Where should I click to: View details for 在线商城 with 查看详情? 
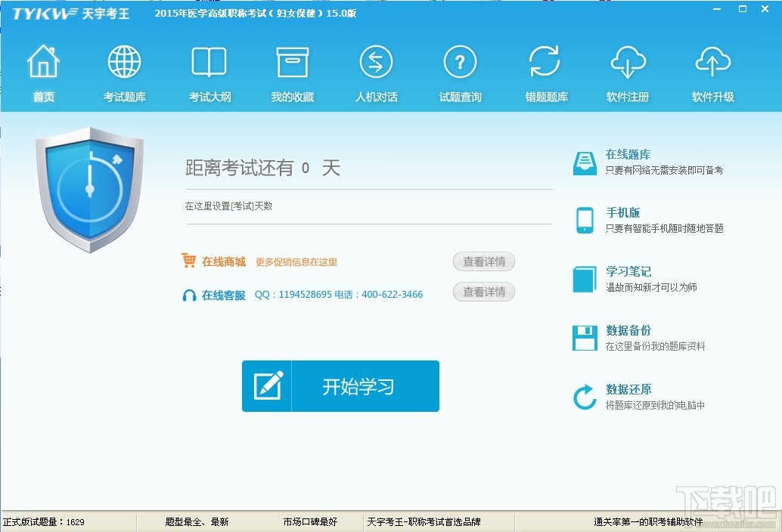click(x=484, y=261)
